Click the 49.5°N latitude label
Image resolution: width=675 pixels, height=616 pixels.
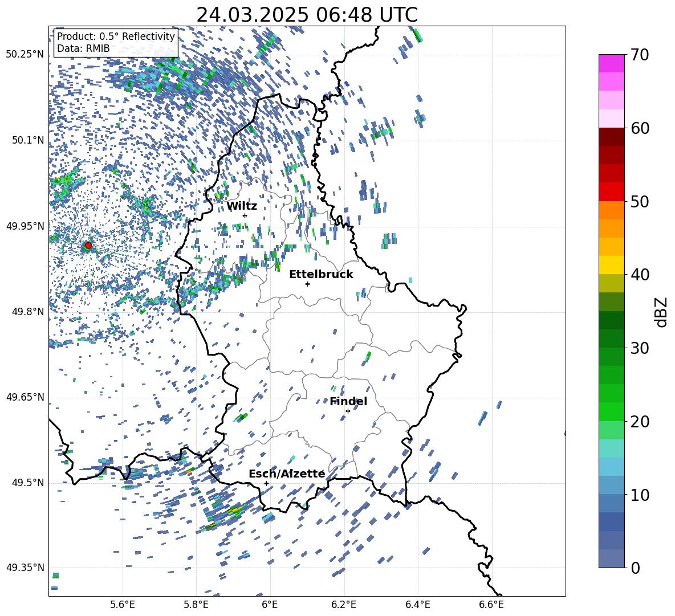[29, 483]
